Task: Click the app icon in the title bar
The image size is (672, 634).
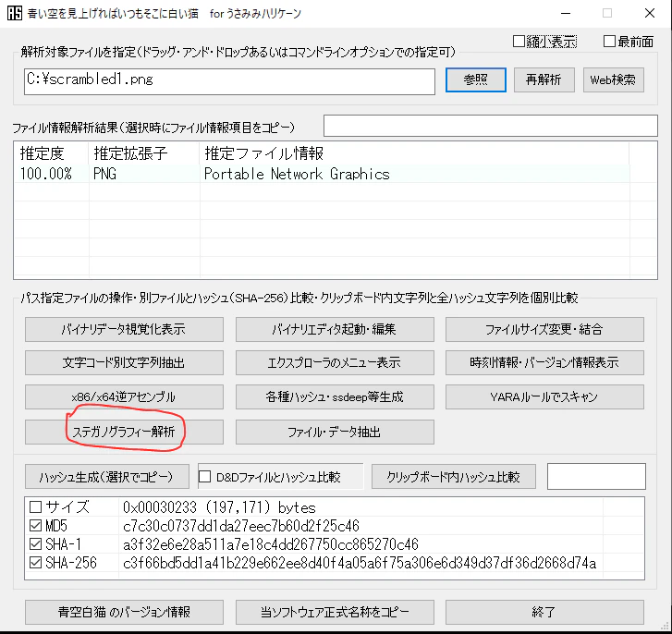Action: point(14,13)
